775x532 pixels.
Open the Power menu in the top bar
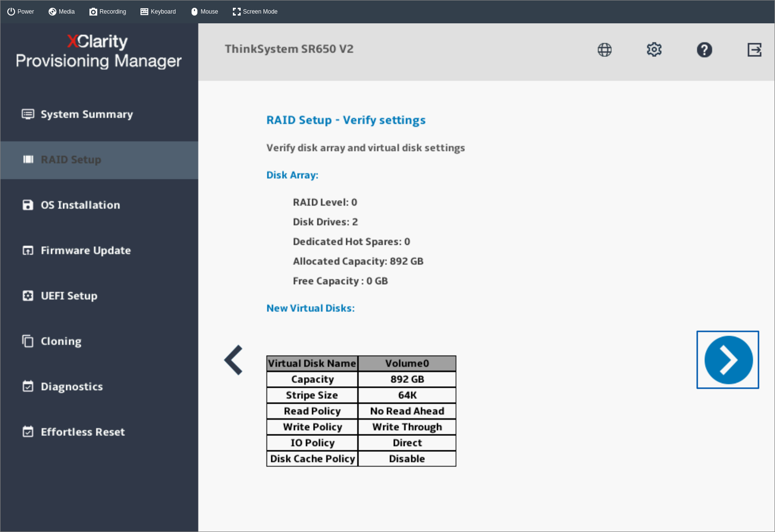pos(20,12)
